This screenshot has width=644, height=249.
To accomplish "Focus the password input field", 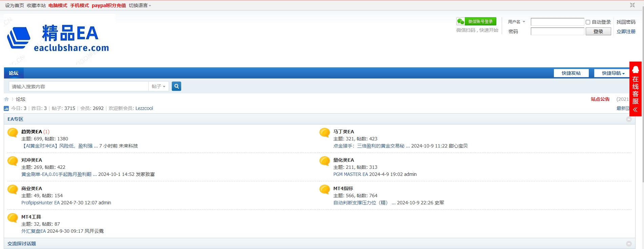I will [x=557, y=31].
